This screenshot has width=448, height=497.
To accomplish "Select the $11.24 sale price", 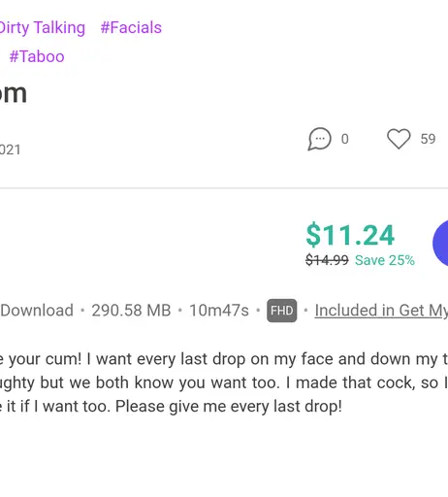I will (350, 235).
